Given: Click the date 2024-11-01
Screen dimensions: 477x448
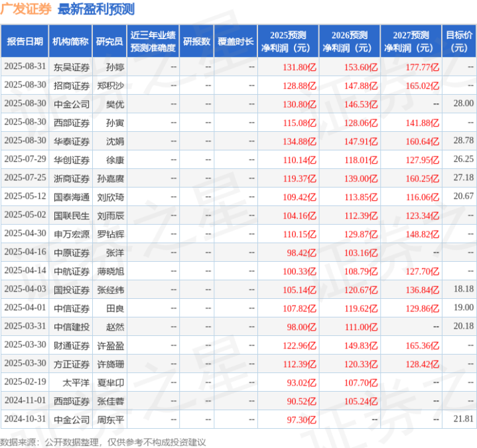Looking at the screenshot, I should pyautogui.click(x=25, y=400).
